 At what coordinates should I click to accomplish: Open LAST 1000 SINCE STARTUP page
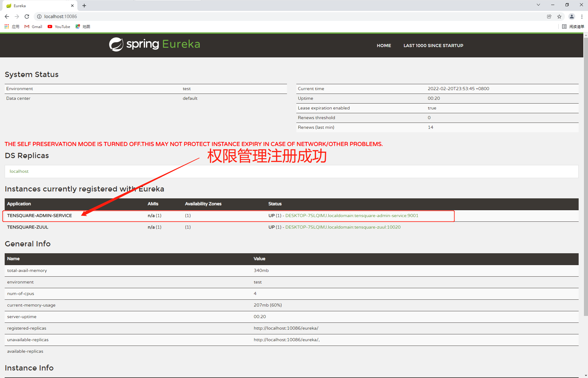pyautogui.click(x=433, y=46)
